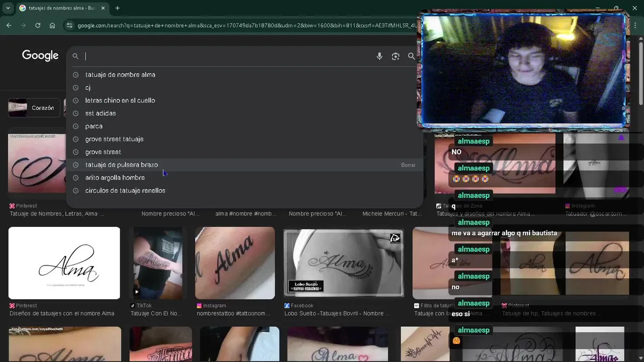
Task: Open the tab search dropdown arrow
Action: 8,8
